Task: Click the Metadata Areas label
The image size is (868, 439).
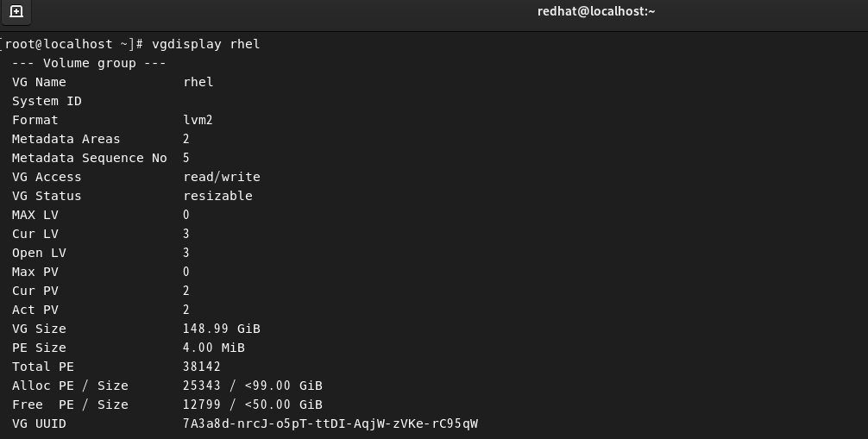Action: tap(66, 139)
